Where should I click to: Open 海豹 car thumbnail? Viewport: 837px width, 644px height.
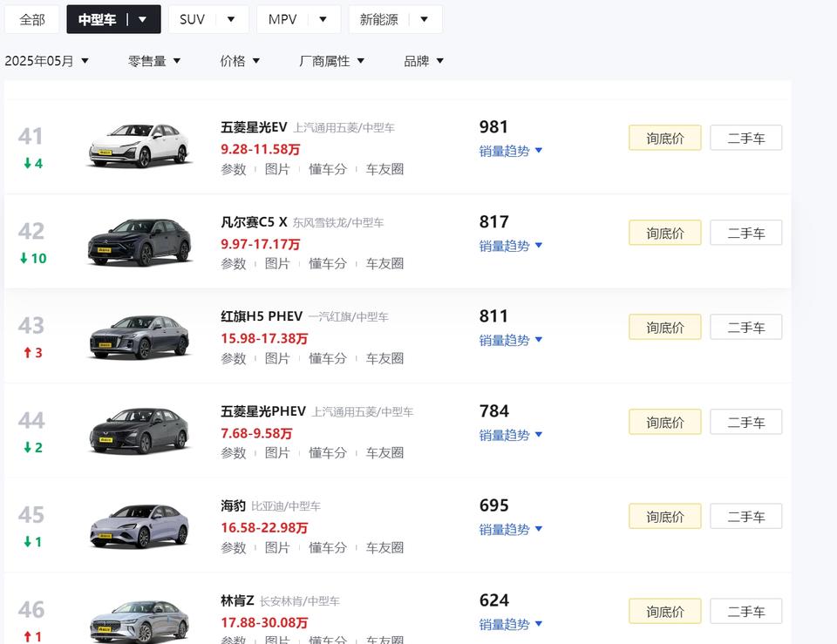click(139, 525)
